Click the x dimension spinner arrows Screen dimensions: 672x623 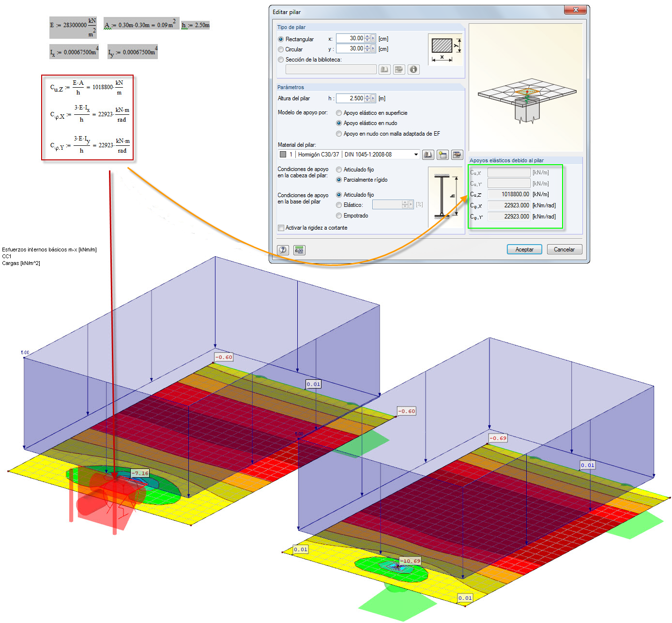point(367,38)
